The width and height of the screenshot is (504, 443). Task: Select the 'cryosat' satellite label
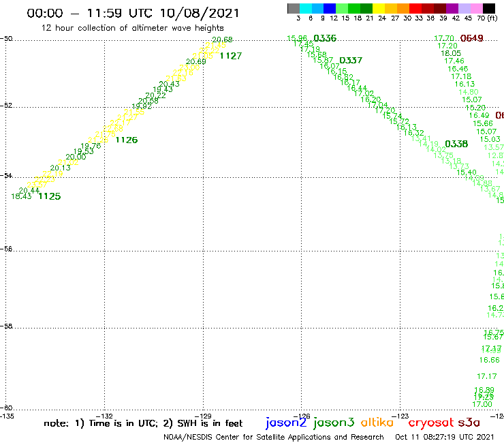pyautogui.click(x=431, y=423)
